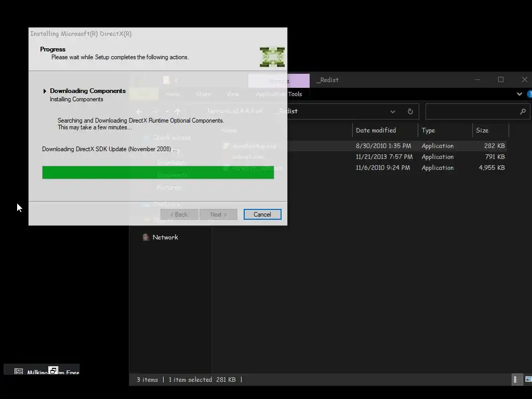
Task: Click the 8/30/2010 1:35 PM date cell
Action: point(383,146)
